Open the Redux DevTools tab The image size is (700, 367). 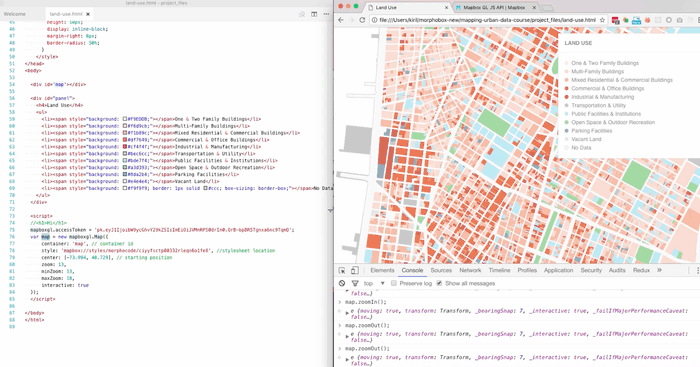(x=641, y=270)
